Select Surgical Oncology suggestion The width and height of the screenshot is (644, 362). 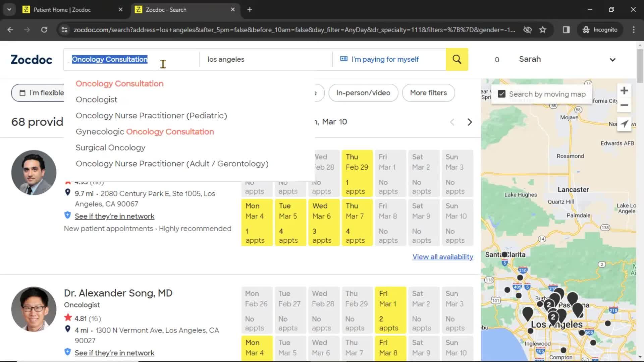coord(110,148)
